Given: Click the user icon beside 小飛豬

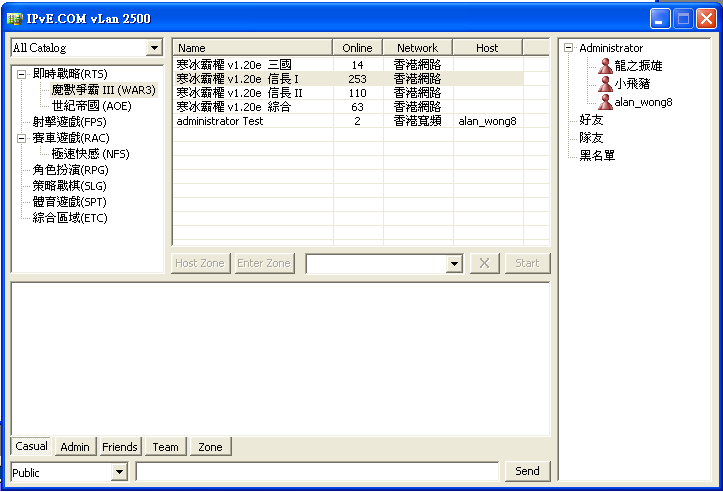Looking at the screenshot, I should click(x=605, y=84).
